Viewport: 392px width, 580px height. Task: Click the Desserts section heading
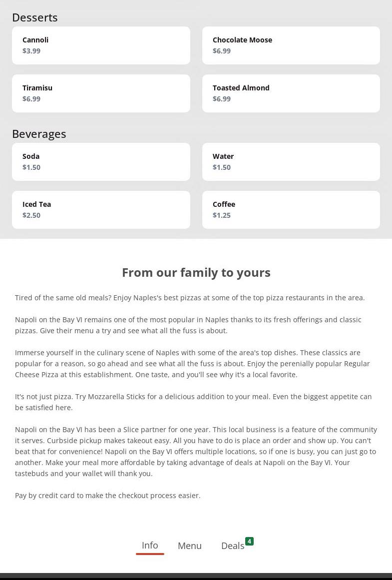tap(35, 17)
